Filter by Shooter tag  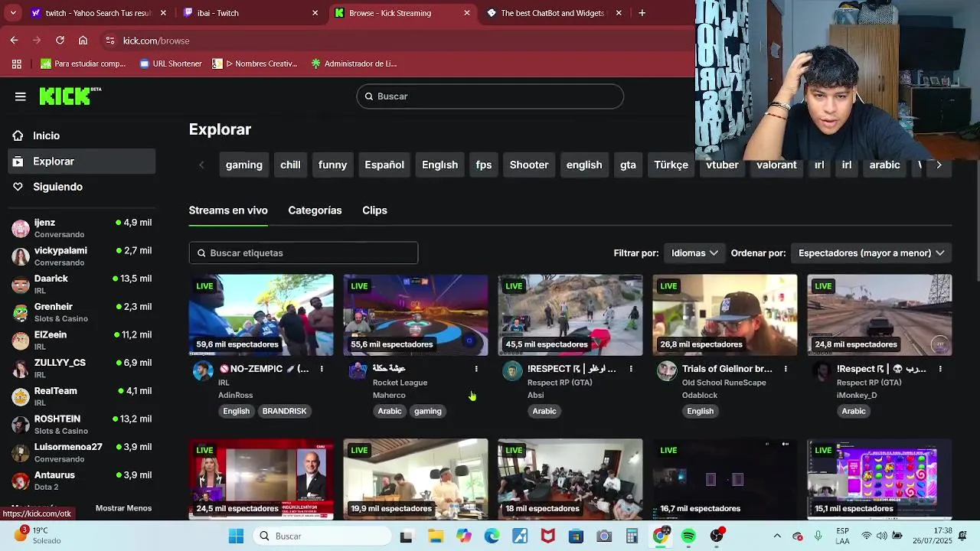(x=529, y=165)
